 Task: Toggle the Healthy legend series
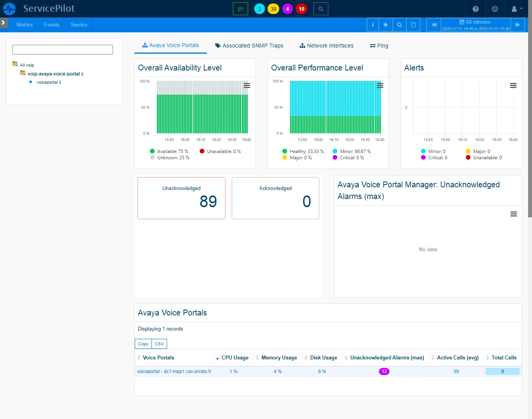[303, 151]
